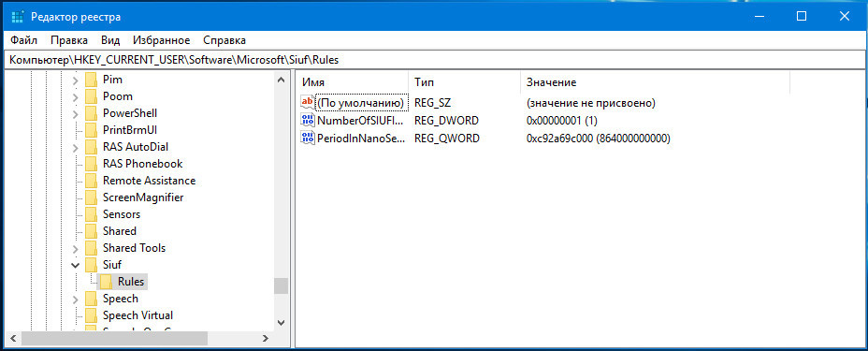Click the RAS Phonebook folder icon
Screen dimensions: 868x351
point(92,164)
